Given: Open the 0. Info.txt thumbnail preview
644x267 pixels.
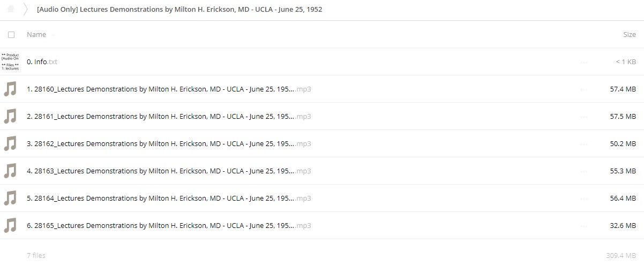Looking at the screenshot, I should [x=10, y=62].
